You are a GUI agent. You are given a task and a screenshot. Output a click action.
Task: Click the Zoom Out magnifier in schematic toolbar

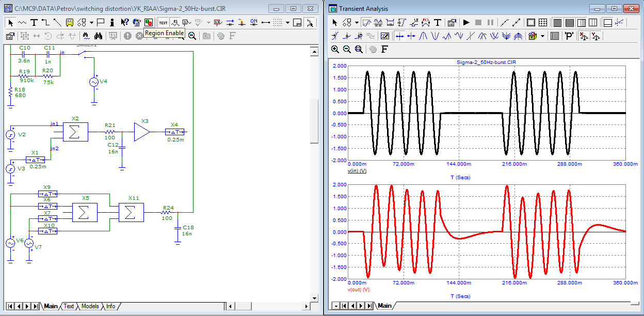pos(192,36)
